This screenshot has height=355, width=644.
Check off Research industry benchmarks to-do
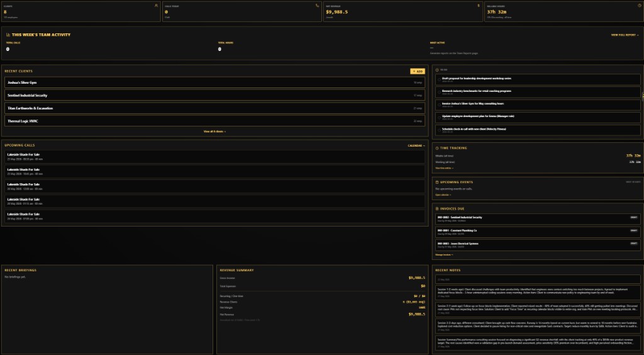point(439,93)
